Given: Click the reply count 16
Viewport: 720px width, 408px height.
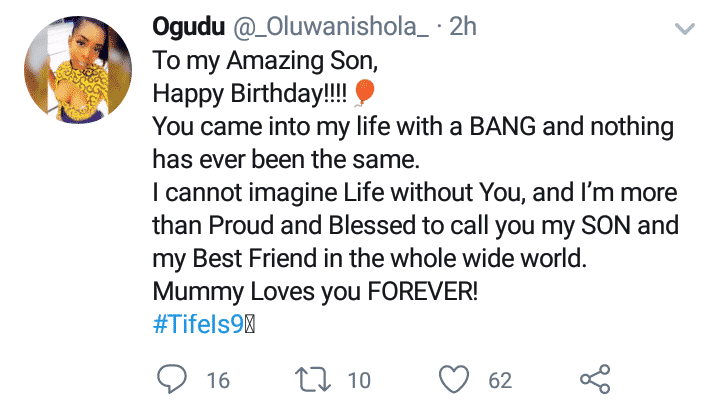Looking at the screenshot, I should (x=218, y=381).
